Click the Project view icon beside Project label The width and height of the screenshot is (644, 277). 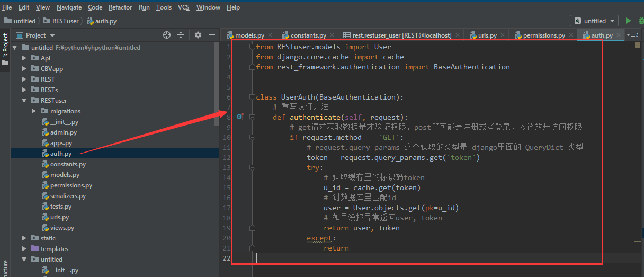tap(20, 35)
